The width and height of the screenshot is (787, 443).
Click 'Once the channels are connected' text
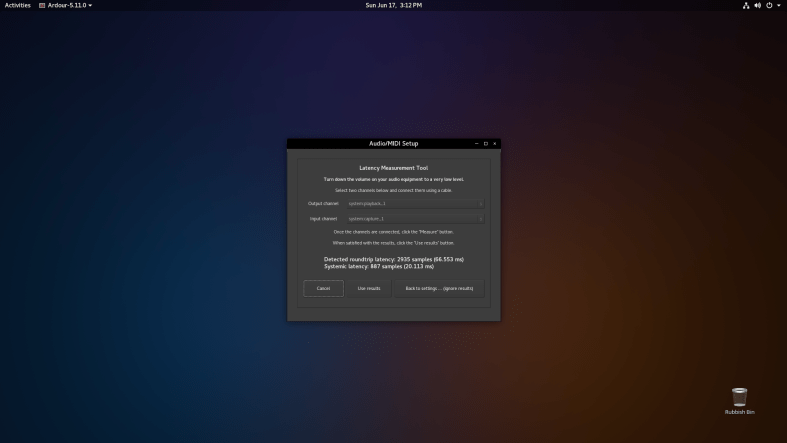[394, 232]
